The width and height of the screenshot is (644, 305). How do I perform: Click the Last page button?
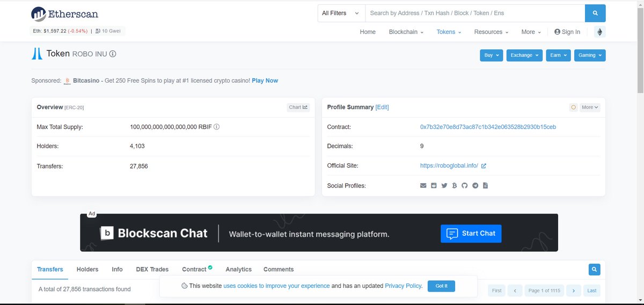(591, 291)
